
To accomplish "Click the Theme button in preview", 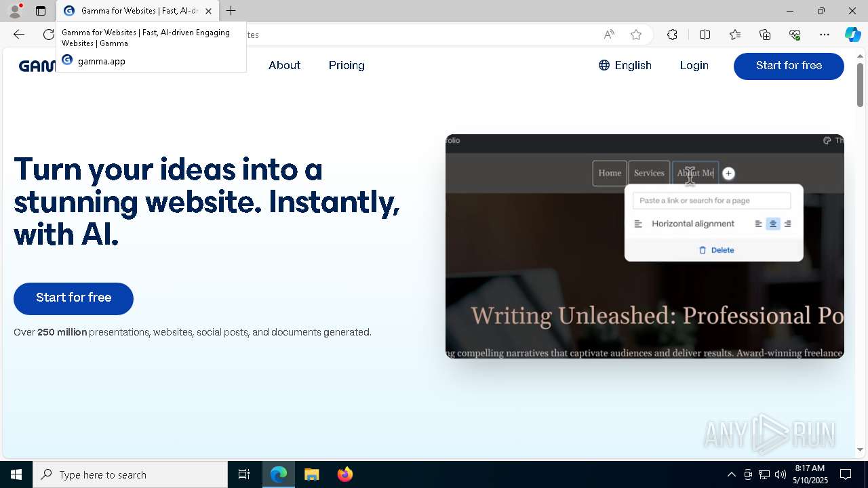I will (833, 140).
